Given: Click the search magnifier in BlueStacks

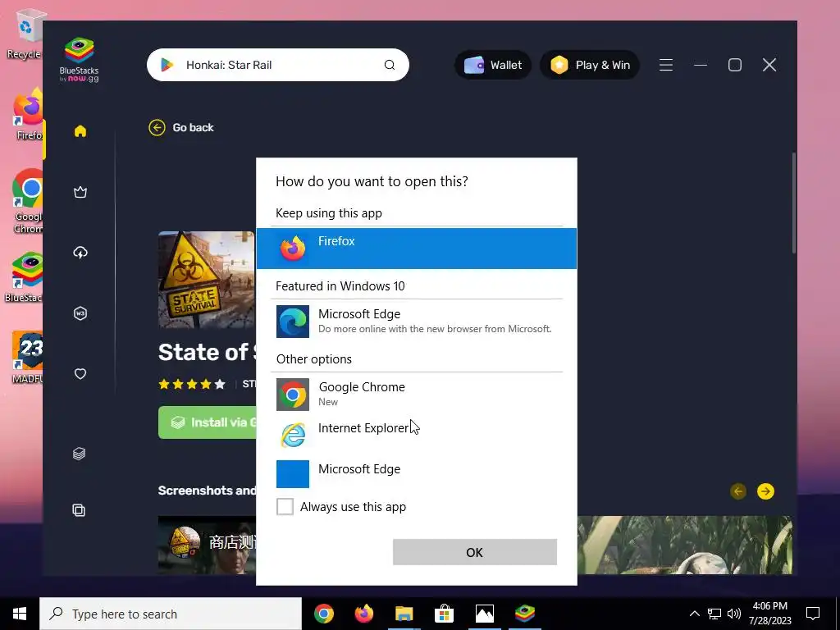Looking at the screenshot, I should coord(390,65).
